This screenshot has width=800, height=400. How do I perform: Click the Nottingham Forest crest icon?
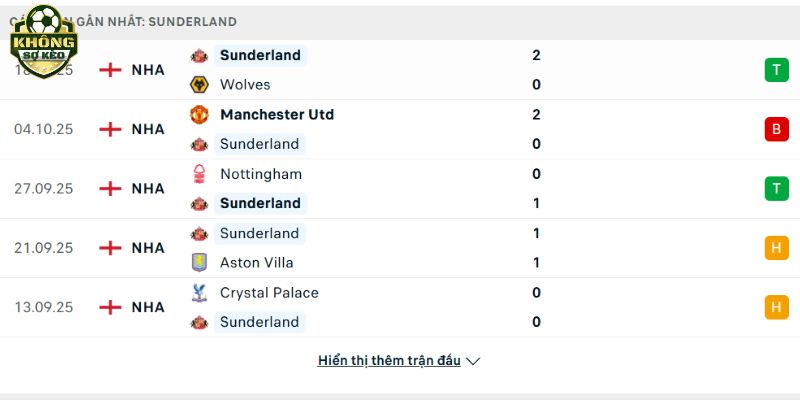coord(200,174)
